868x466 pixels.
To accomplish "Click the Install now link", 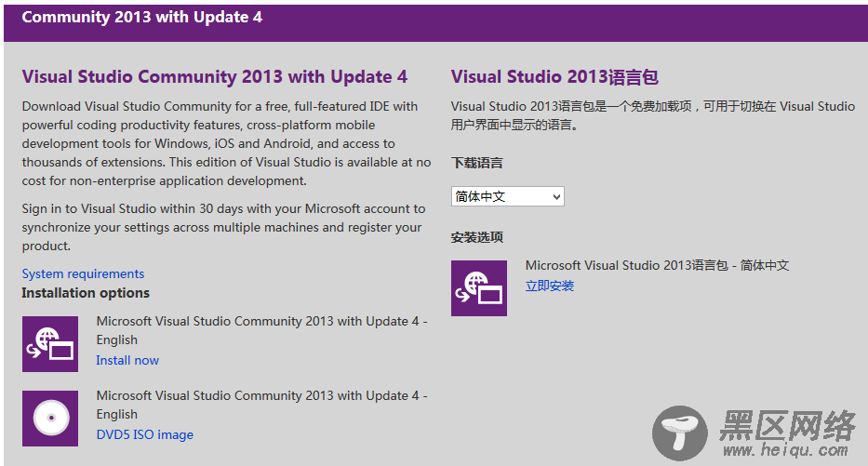I will [127, 360].
